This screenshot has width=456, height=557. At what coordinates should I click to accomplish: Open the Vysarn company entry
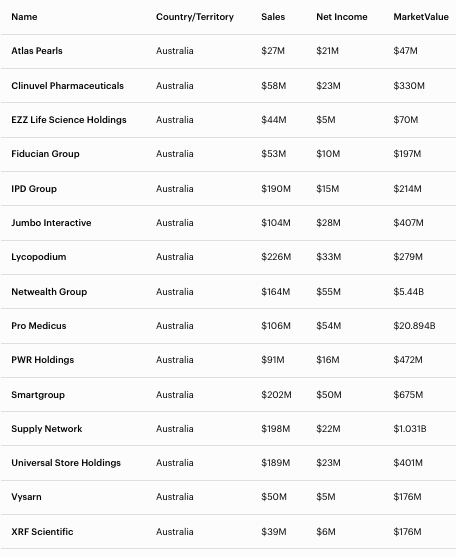[26, 497]
